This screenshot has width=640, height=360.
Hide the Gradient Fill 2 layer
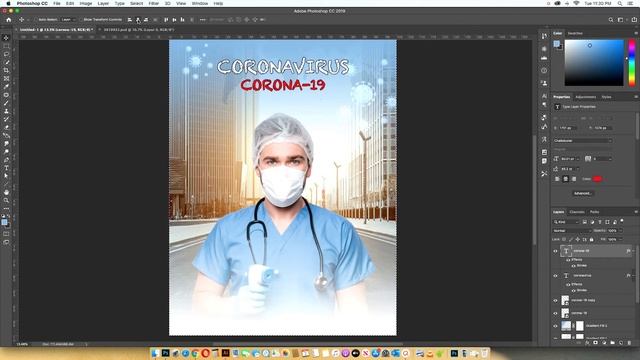555,326
